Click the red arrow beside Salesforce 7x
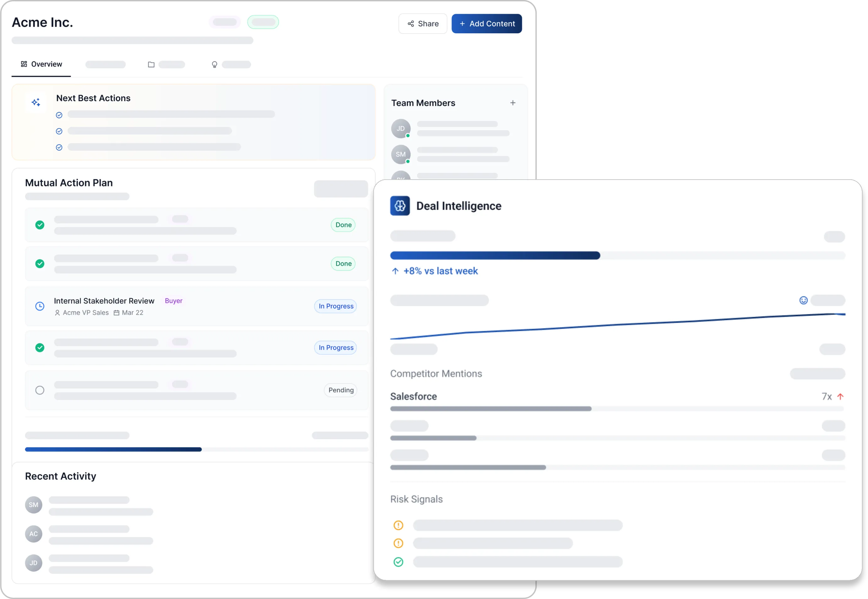 841,396
